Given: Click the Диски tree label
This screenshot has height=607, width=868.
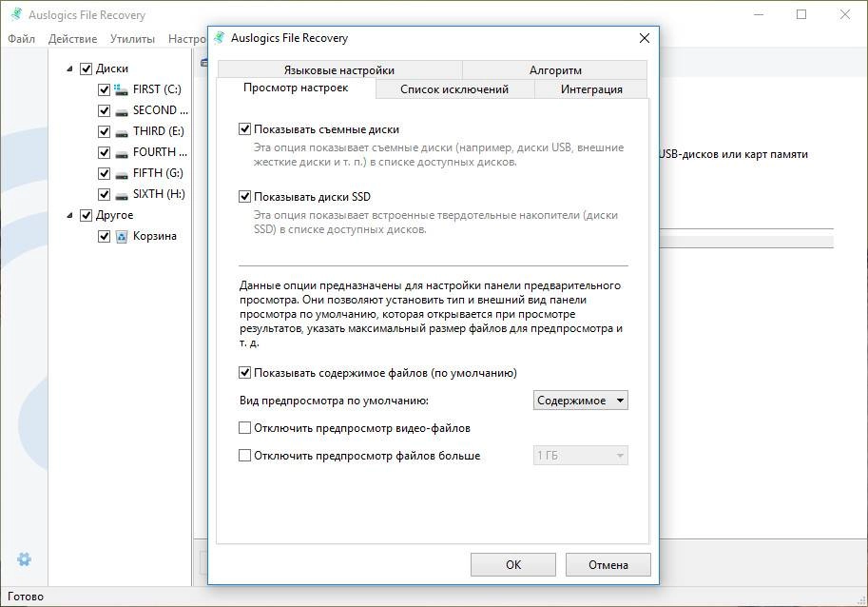Looking at the screenshot, I should tap(112, 69).
